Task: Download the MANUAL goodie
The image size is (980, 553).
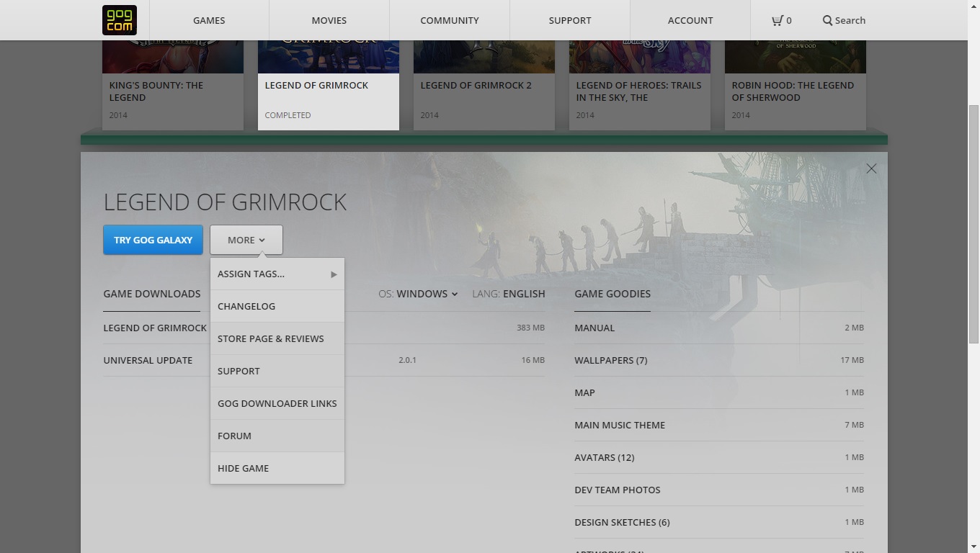Action: click(719, 328)
